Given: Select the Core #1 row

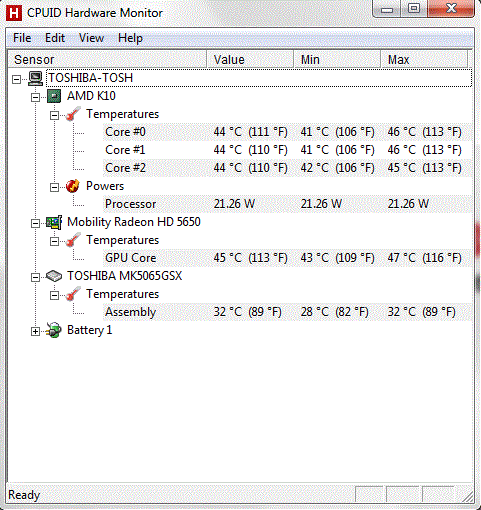Looking at the screenshot, I should tap(287, 150).
